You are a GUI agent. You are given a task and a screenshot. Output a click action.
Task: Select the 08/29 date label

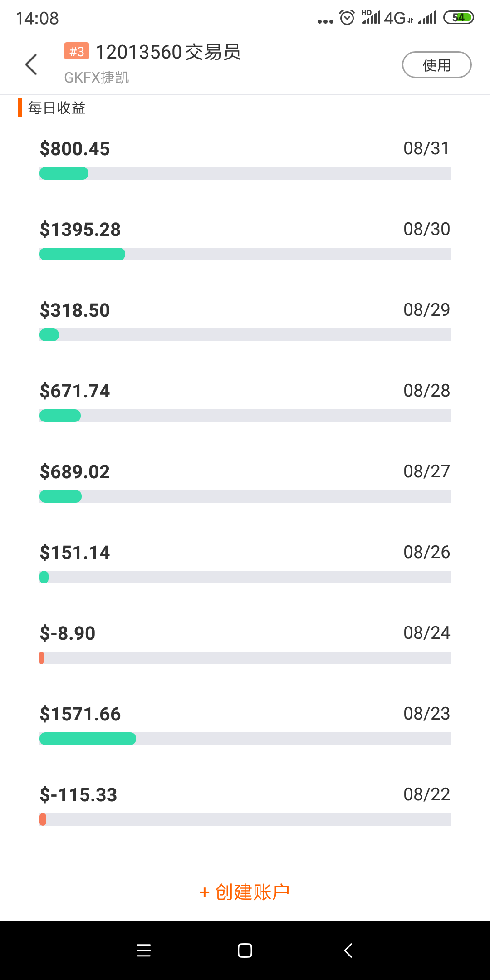click(426, 310)
